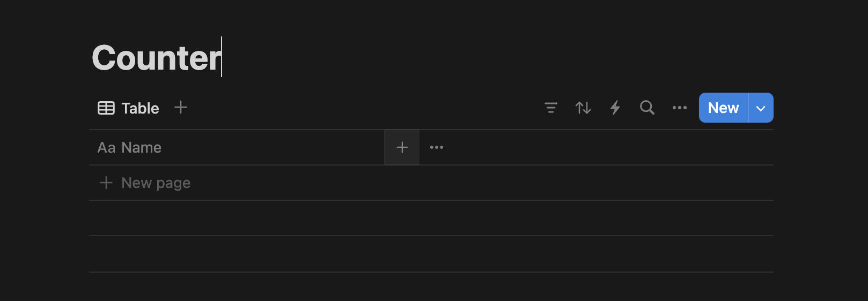Screen dimensions: 868x301
Task: Select the Table view tab
Action: 140,108
